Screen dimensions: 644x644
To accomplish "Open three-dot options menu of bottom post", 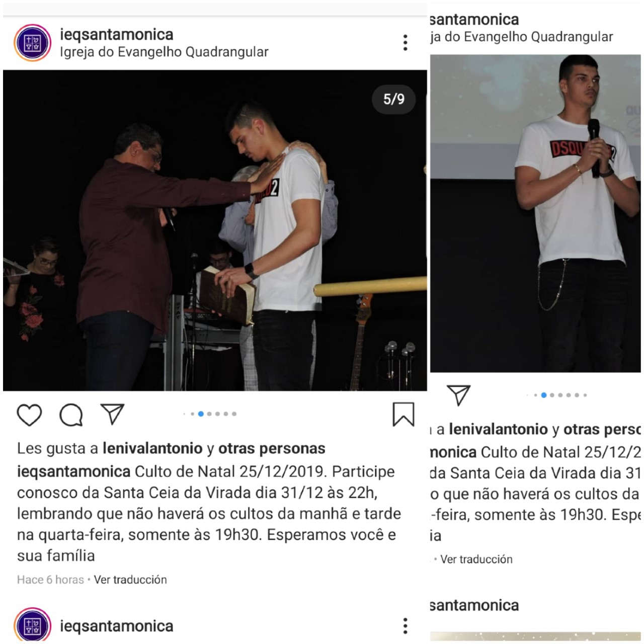I will pos(405,625).
